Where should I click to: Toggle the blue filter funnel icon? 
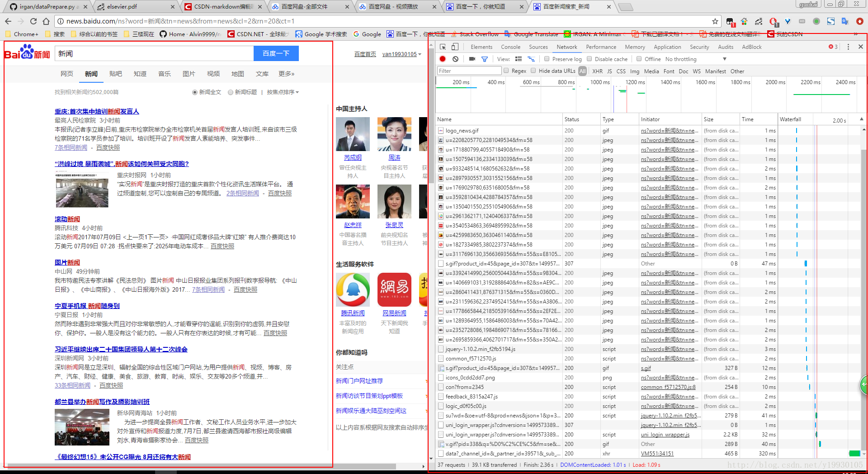pyautogui.click(x=485, y=59)
